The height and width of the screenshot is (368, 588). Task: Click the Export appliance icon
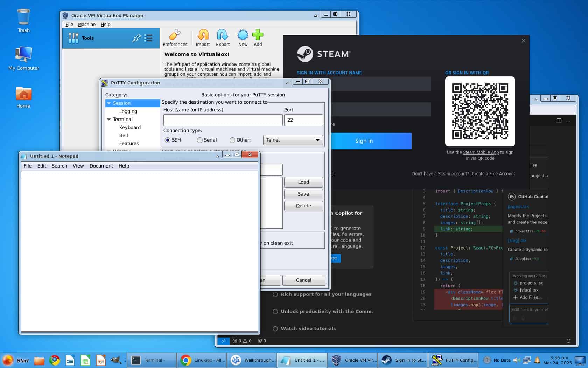coord(223,38)
